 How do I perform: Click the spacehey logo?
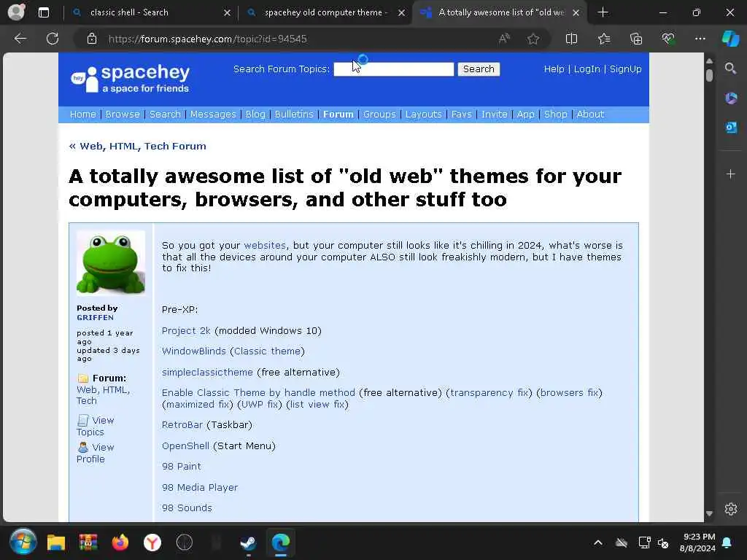coord(130,79)
